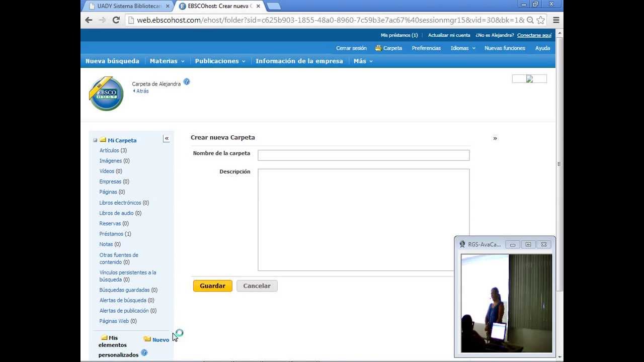
Task: Open Nuevas funciones link
Action: click(505, 48)
